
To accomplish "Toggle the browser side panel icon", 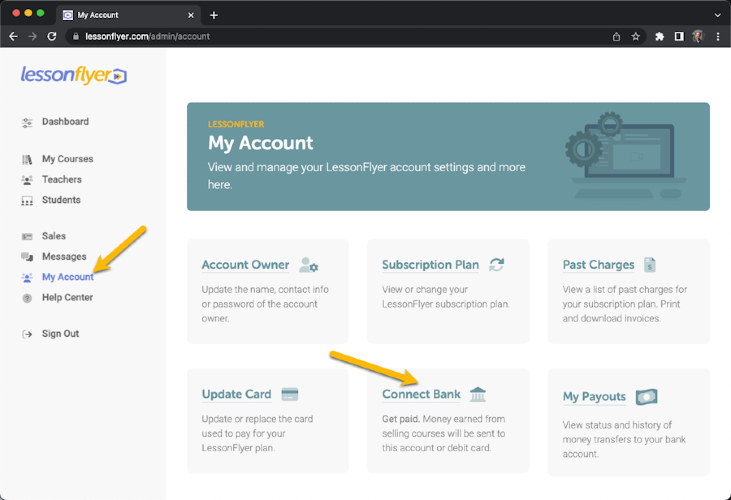I will coord(679,36).
